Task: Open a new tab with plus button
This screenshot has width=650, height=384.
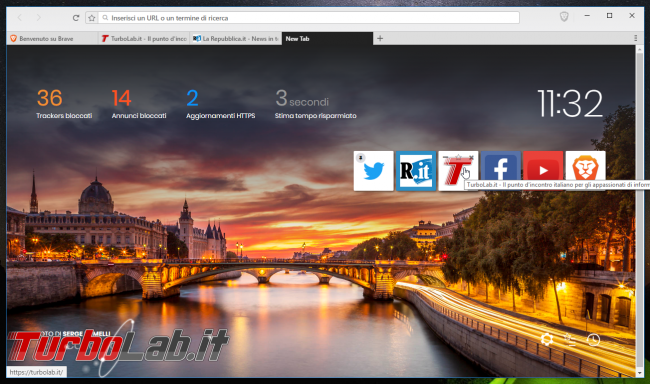Action: click(380, 39)
